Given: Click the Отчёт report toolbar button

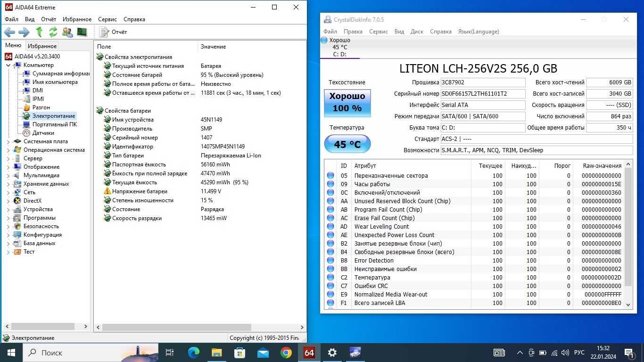Looking at the screenshot, I should tap(113, 32).
